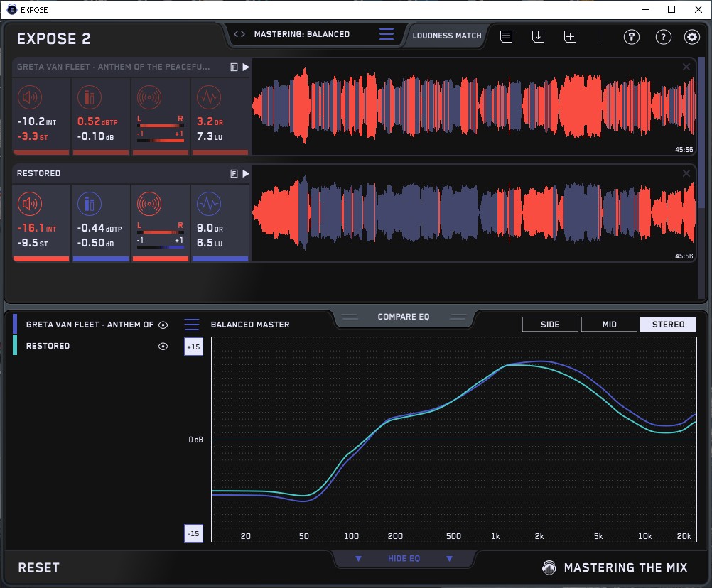
Task: Open settings gear icon
Action: pyautogui.click(x=692, y=37)
